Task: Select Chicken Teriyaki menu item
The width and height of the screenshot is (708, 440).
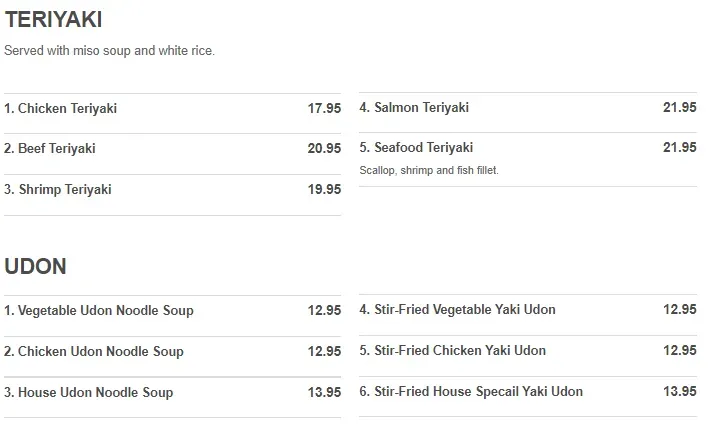Action: (x=61, y=109)
